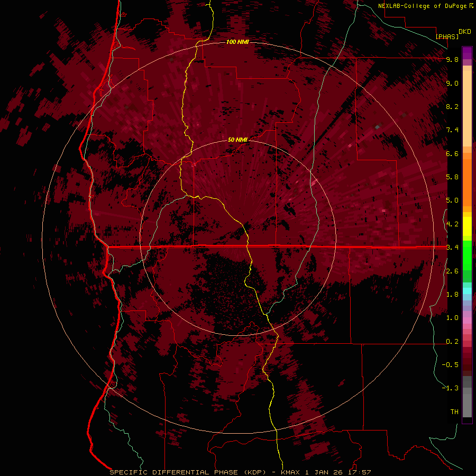Viewport: 476px width, 476px height.
Task: Click the 2.6 value on the scale
Action: click(x=452, y=271)
